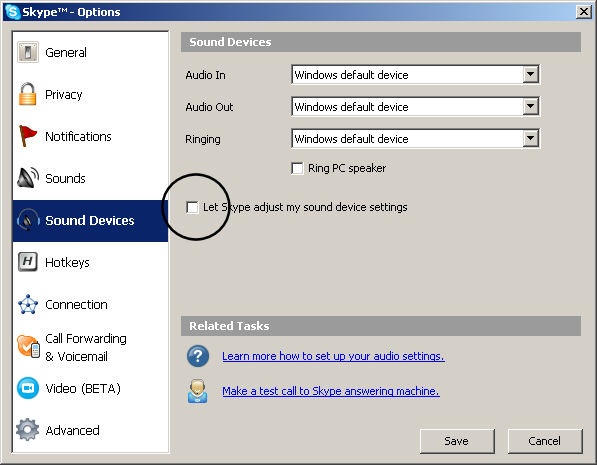This screenshot has height=465, width=597.
Task: Enable Ring PC speaker checkbox
Action: click(x=297, y=168)
